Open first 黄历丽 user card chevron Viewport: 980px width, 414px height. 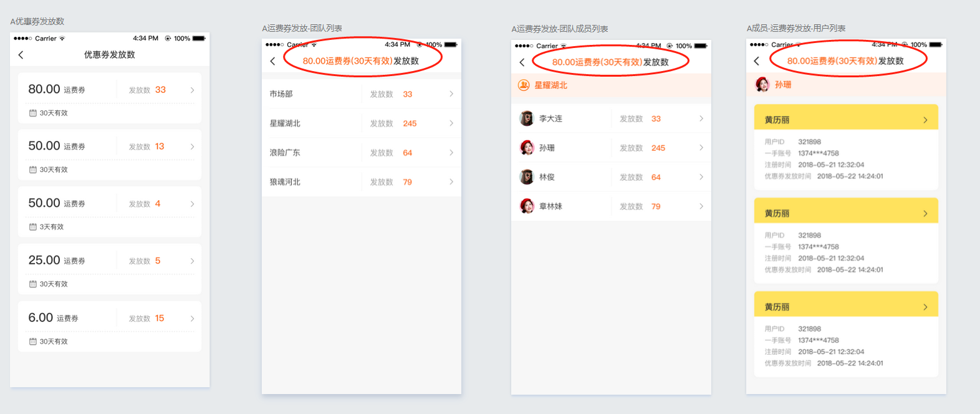pos(926,120)
